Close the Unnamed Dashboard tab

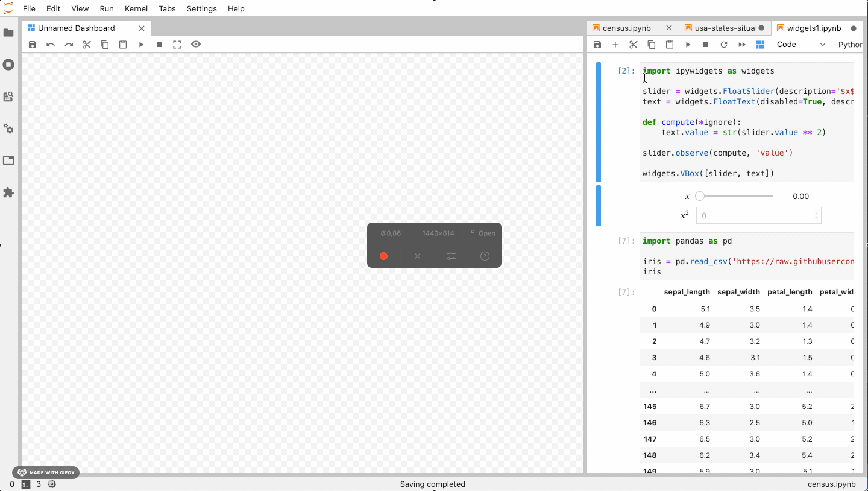click(142, 28)
